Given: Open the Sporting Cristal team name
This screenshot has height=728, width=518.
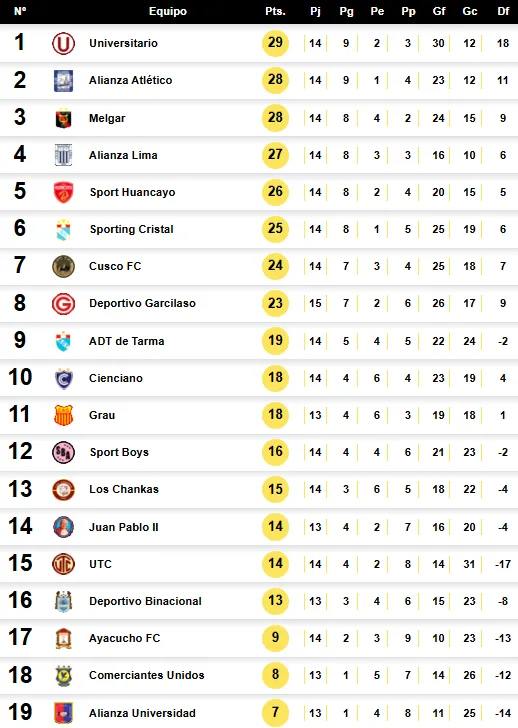Looking at the screenshot, I should (x=131, y=229).
